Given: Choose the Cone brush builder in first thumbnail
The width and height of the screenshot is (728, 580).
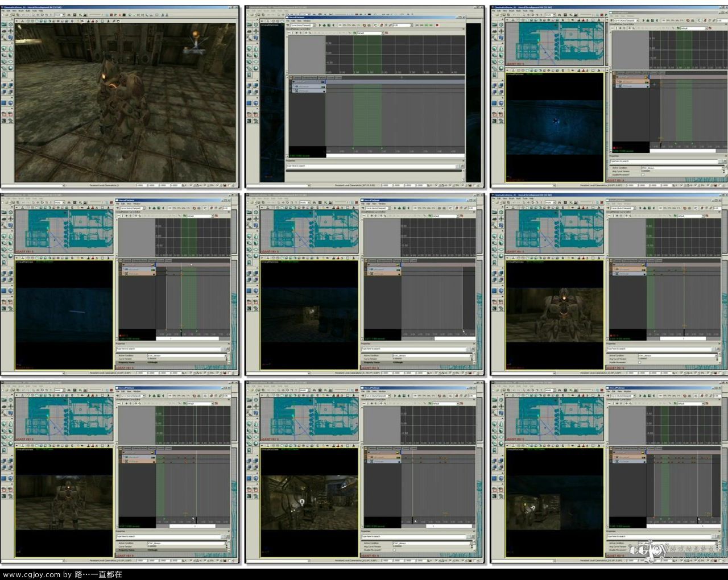Looking at the screenshot, I should [x=11, y=48].
